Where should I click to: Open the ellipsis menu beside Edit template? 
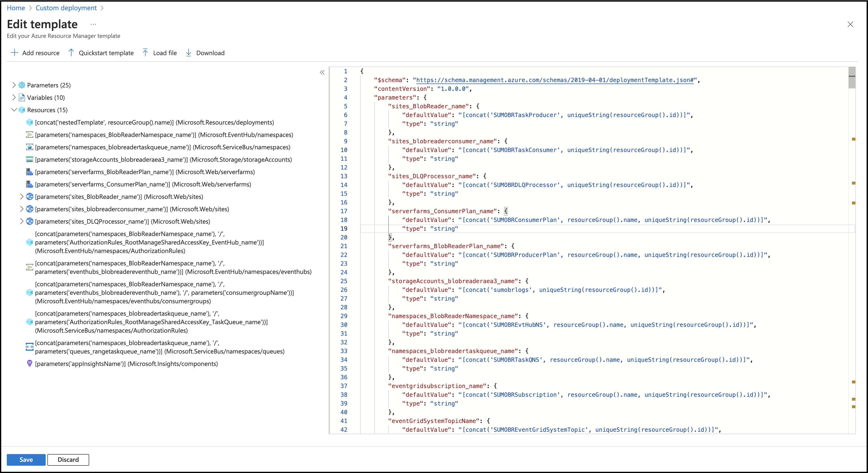[x=93, y=24]
